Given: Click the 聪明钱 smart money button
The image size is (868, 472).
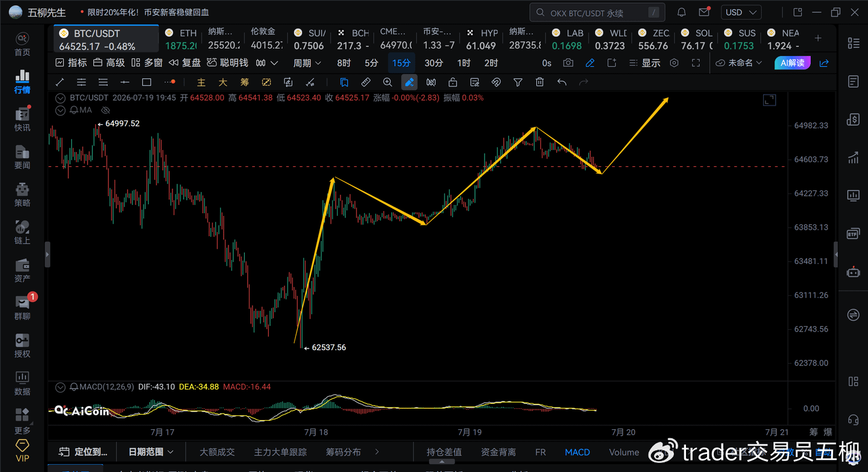Looking at the screenshot, I should click(227, 63).
